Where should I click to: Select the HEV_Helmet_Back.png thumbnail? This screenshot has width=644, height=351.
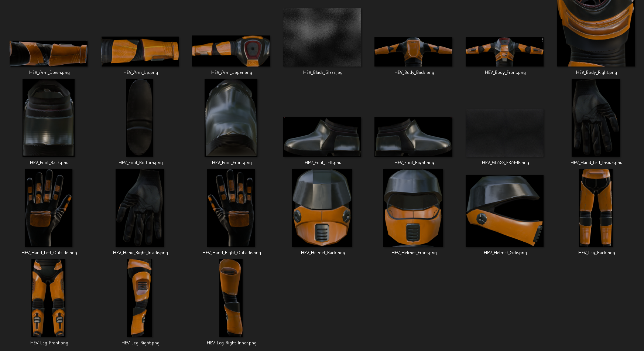click(322, 208)
